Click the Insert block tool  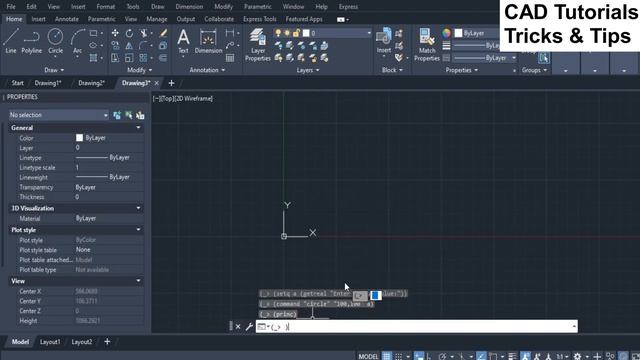click(384, 41)
